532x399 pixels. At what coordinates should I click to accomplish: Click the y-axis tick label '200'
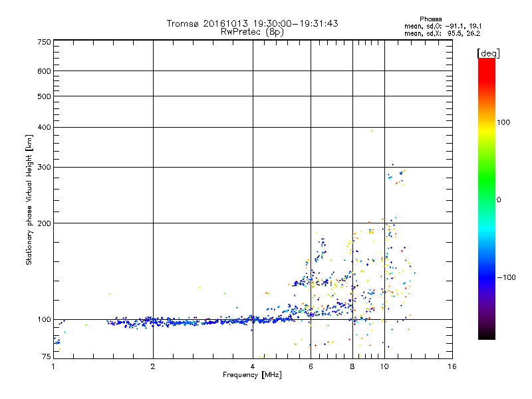[45, 223]
